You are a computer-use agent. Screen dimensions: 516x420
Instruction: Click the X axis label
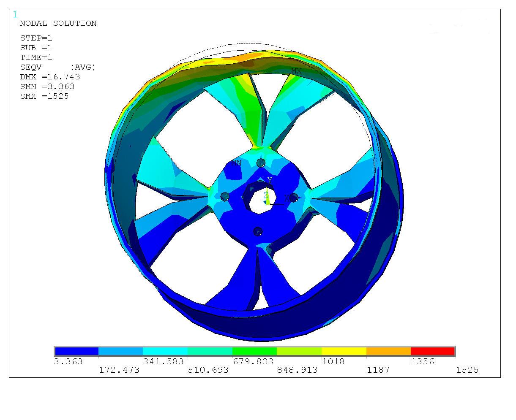coord(287,198)
